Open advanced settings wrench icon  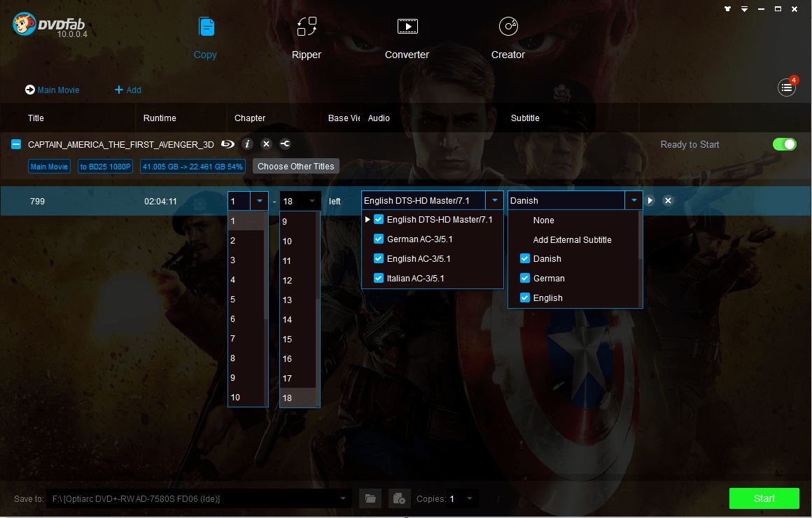pyautogui.click(x=286, y=144)
